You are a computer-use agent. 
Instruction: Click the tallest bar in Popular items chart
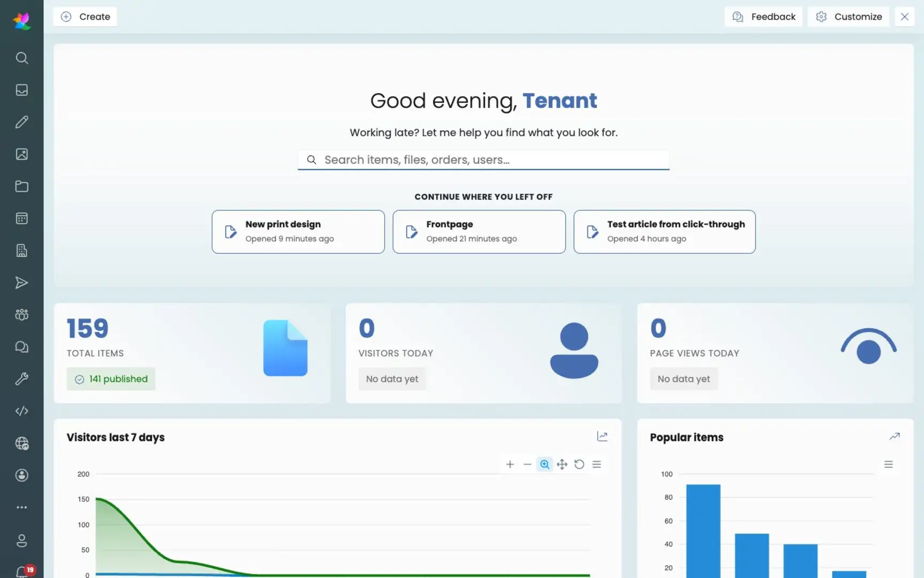click(x=703, y=531)
